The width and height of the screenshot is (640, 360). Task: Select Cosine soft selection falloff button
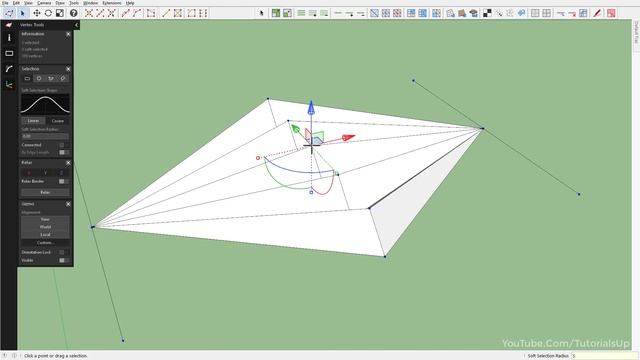click(58, 121)
